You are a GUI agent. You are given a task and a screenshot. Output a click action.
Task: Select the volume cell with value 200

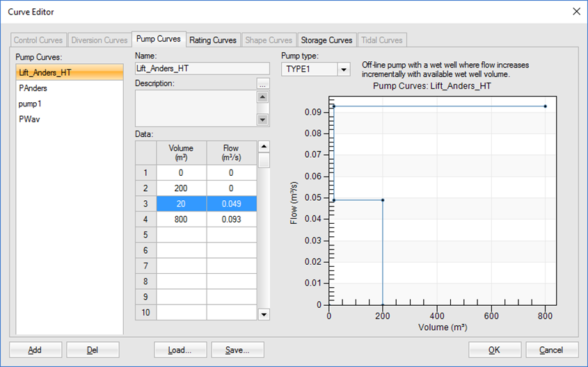[x=182, y=188]
